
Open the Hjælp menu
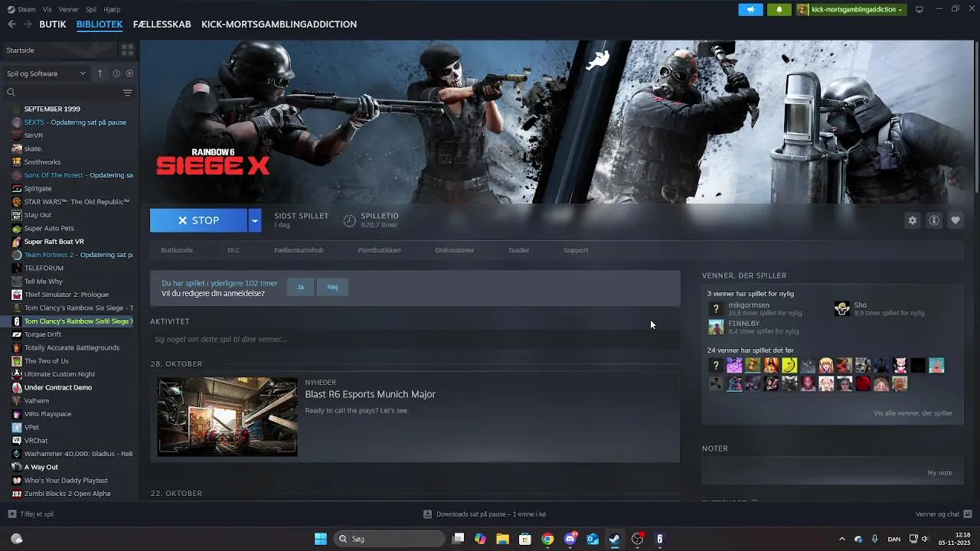click(112, 9)
